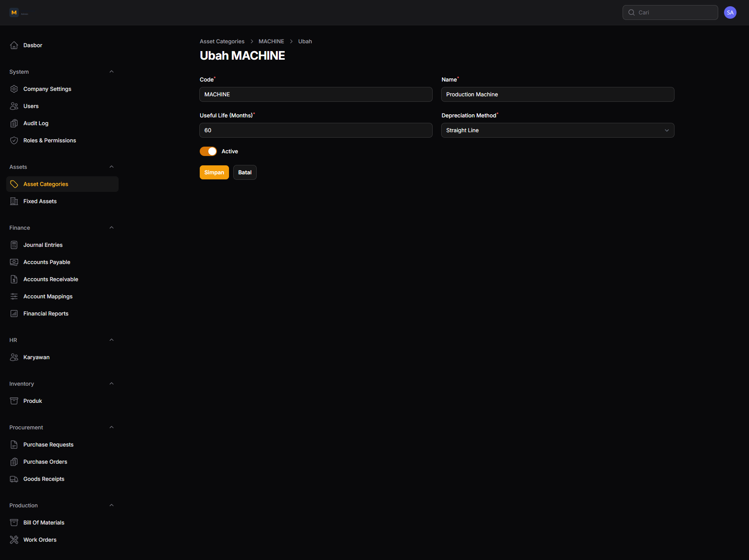
Task: Click the Asset Categories tag icon
Action: (14, 184)
